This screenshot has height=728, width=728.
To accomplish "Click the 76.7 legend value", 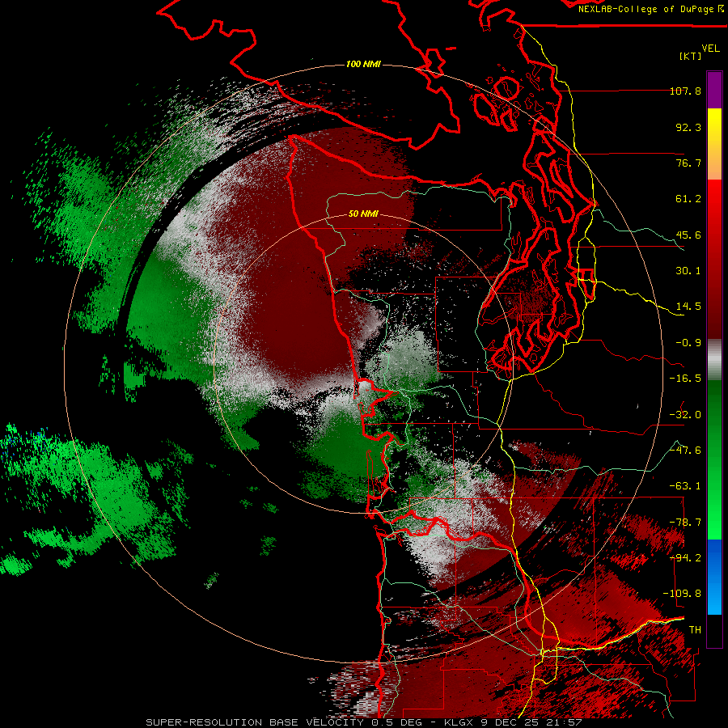I will pos(688,163).
